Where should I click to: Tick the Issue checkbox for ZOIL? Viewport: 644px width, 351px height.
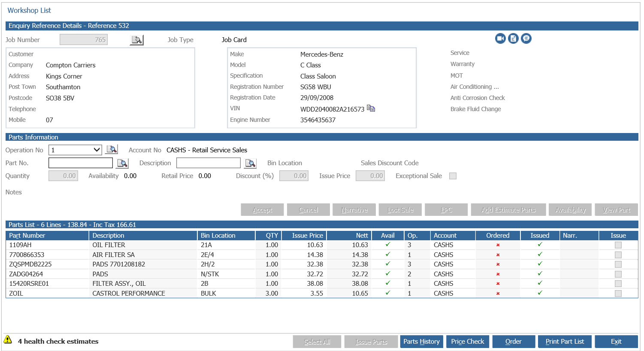click(618, 293)
